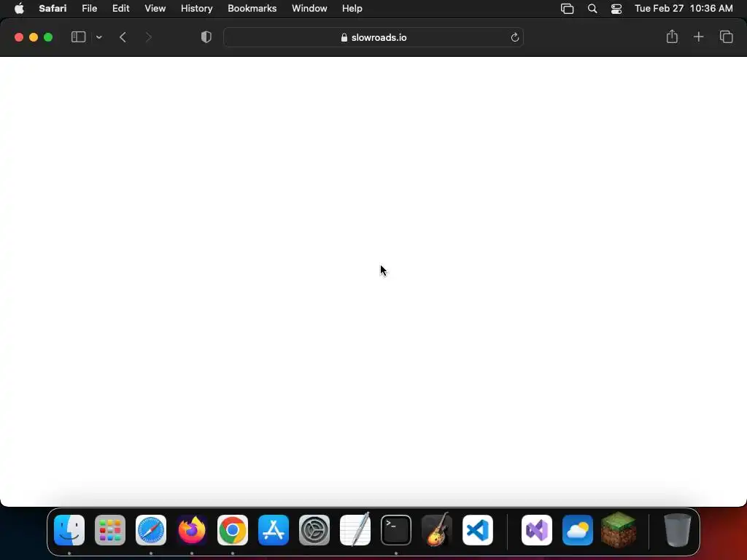This screenshot has width=747, height=560.
Task: Launch GarageBand from the Dock
Action: (437, 529)
